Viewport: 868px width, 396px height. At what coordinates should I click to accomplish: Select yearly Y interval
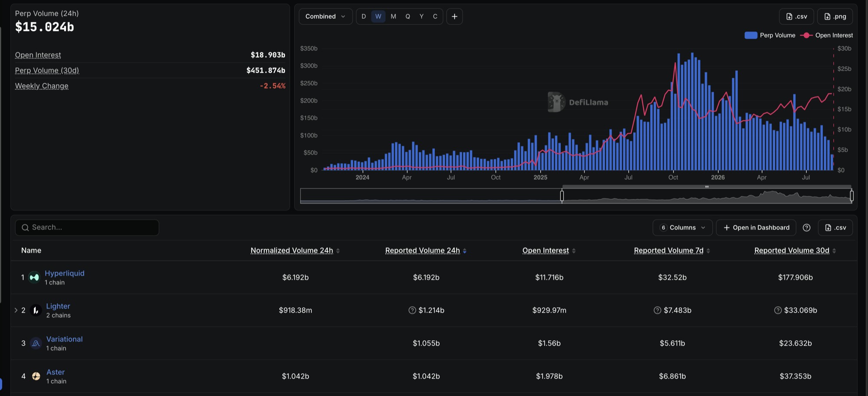coord(421,16)
